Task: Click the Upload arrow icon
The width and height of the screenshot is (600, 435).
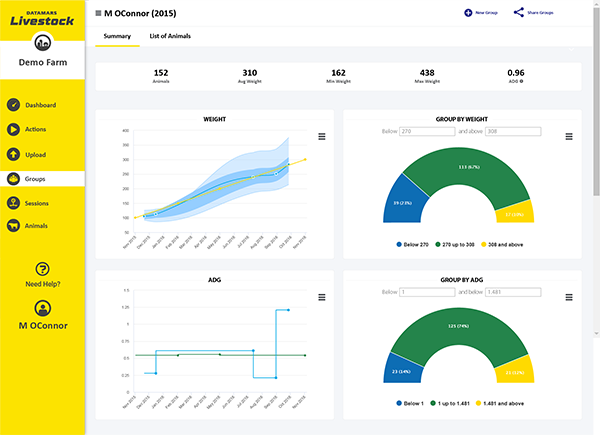Action: 12,154
